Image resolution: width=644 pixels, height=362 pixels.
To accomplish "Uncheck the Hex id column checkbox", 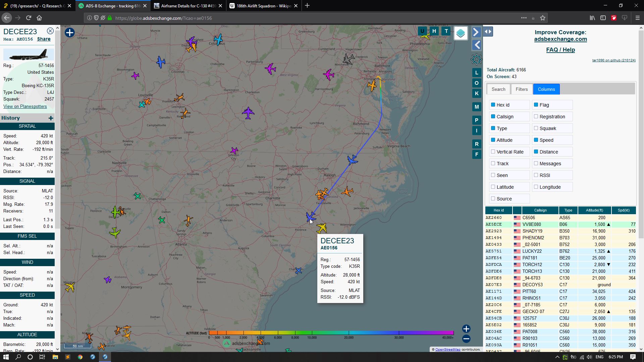I will coord(493,105).
